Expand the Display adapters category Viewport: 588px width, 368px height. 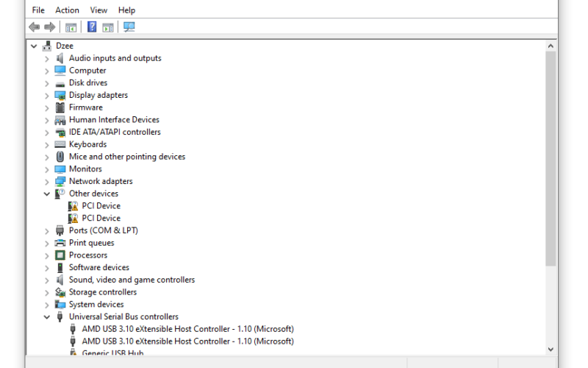(47, 96)
